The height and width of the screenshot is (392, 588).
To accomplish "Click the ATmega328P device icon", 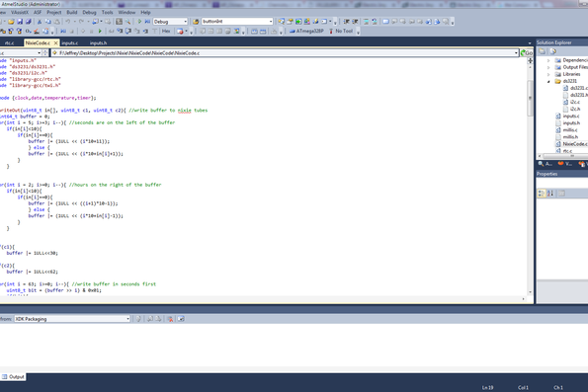I will pyautogui.click(x=293, y=32).
